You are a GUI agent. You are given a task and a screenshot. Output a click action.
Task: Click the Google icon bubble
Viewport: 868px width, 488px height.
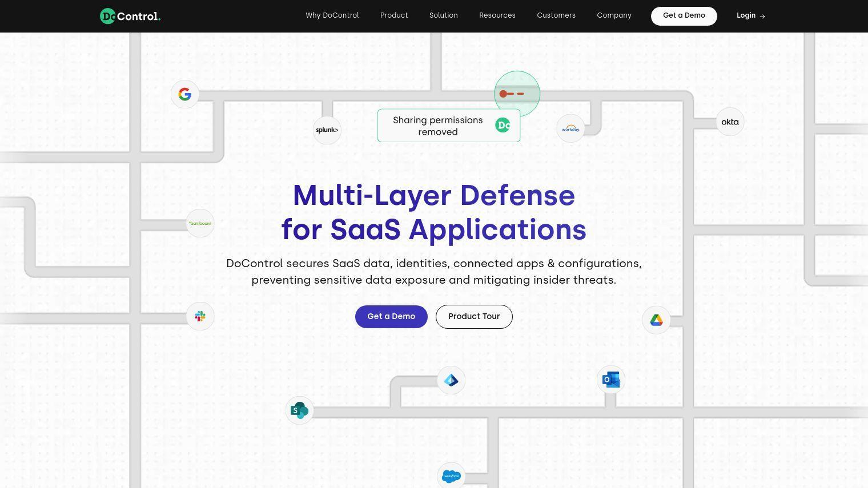(185, 94)
